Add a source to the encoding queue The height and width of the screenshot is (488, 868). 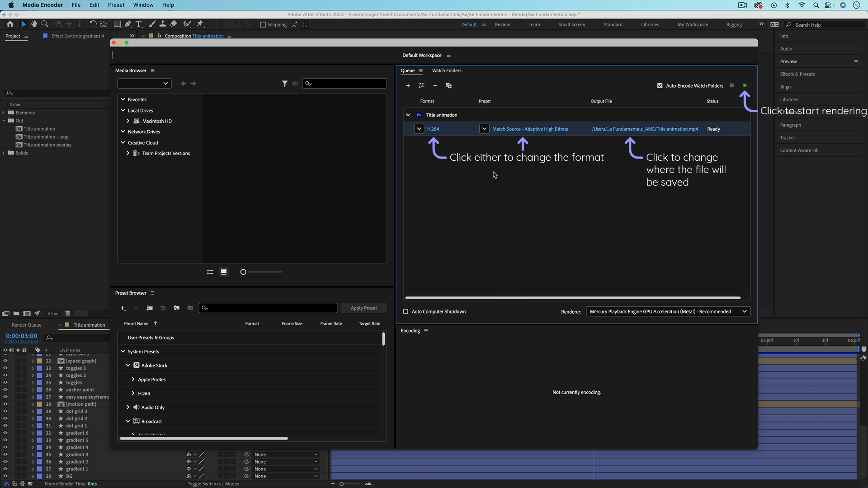tap(408, 85)
